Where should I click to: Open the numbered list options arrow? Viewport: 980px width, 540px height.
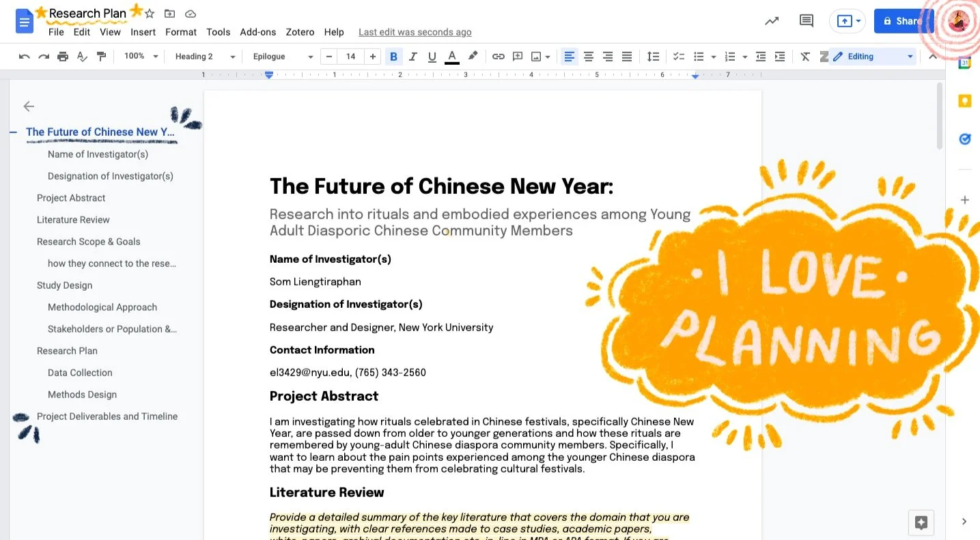745,57
